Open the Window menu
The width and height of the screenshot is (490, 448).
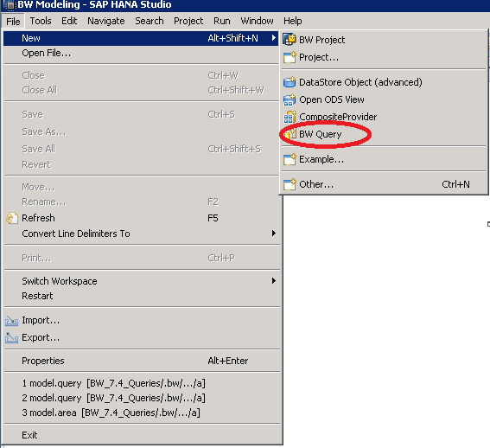257,21
